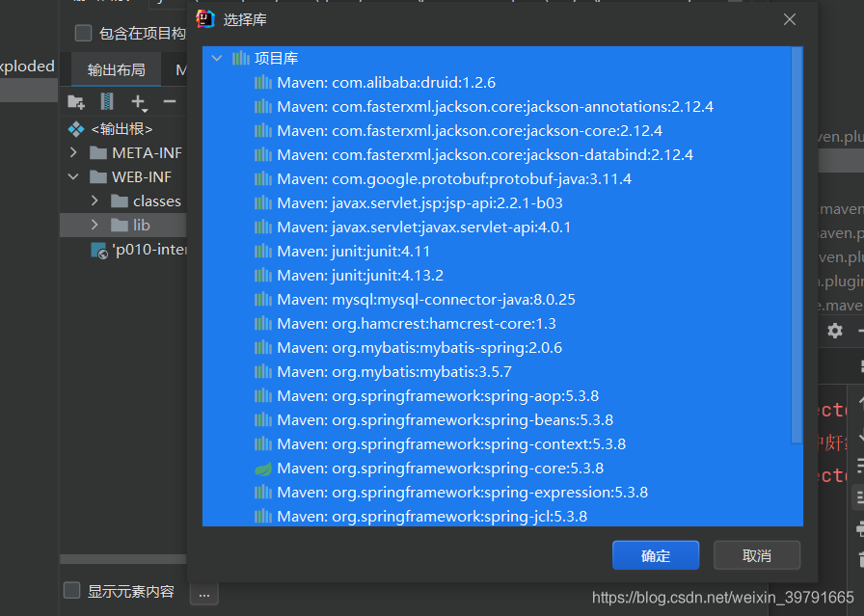This screenshot has width=864, height=616.
Task: Click the 项目库 library group icon
Action: [x=241, y=58]
